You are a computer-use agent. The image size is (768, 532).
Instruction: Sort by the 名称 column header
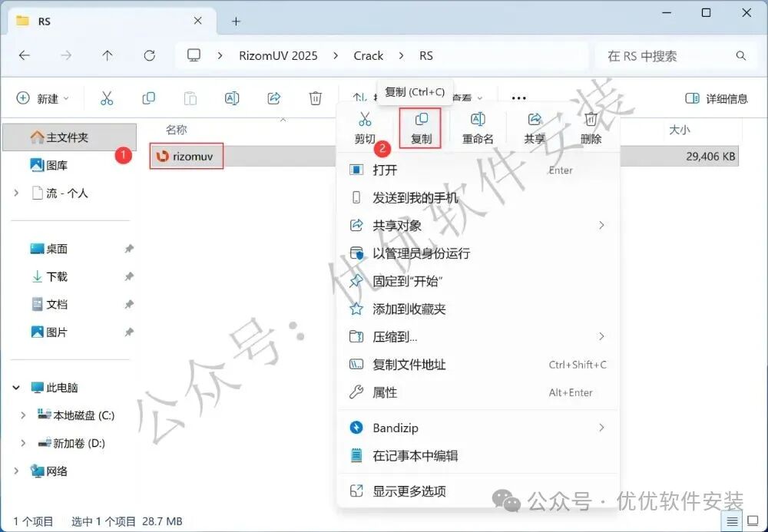coord(176,130)
